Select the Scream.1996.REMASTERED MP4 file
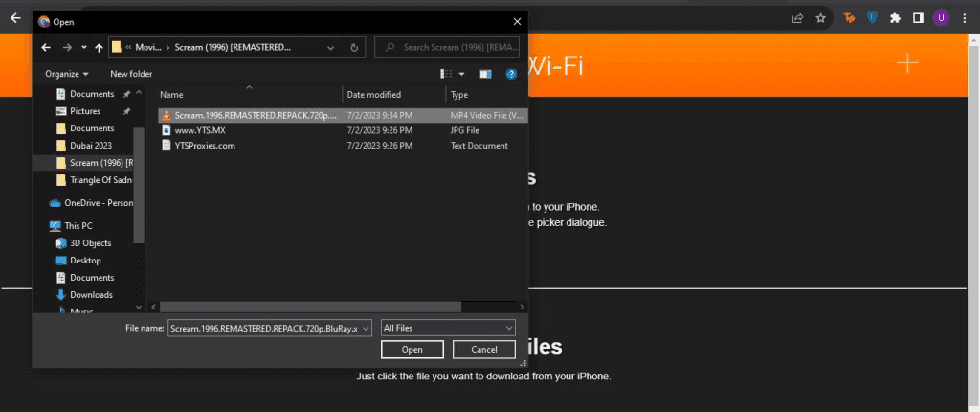This screenshot has height=412, width=980. tap(343, 115)
